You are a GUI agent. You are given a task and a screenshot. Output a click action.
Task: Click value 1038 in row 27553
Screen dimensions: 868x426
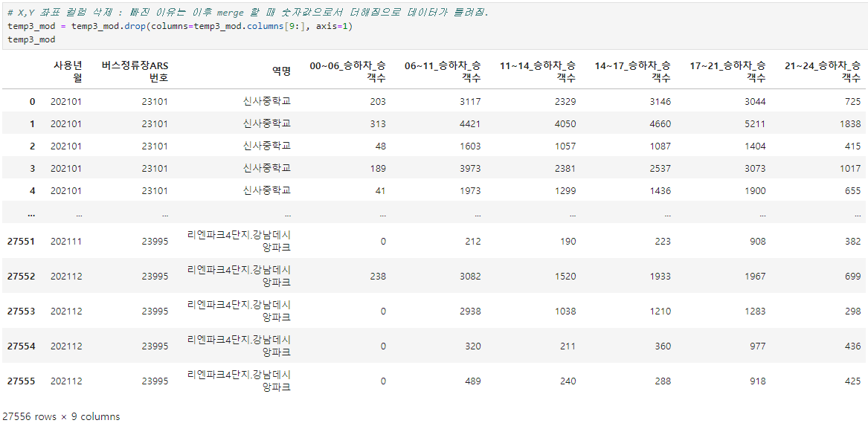click(x=565, y=311)
